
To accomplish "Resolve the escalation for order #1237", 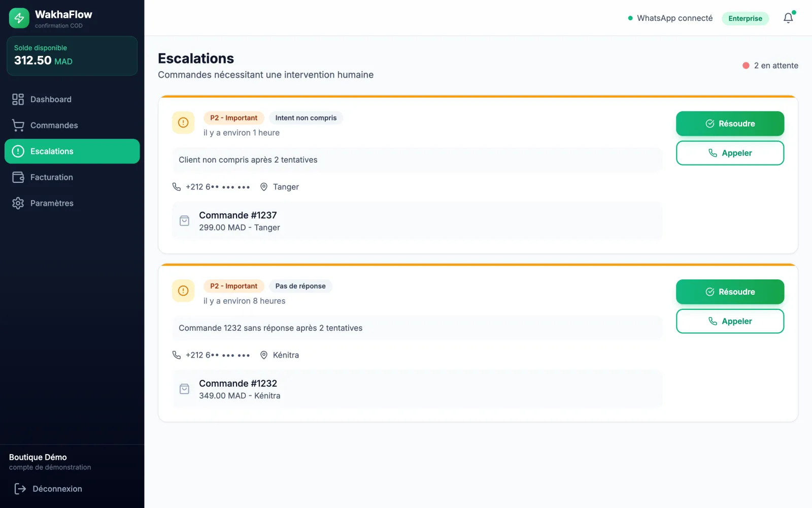I will click(x=730, y=123).
